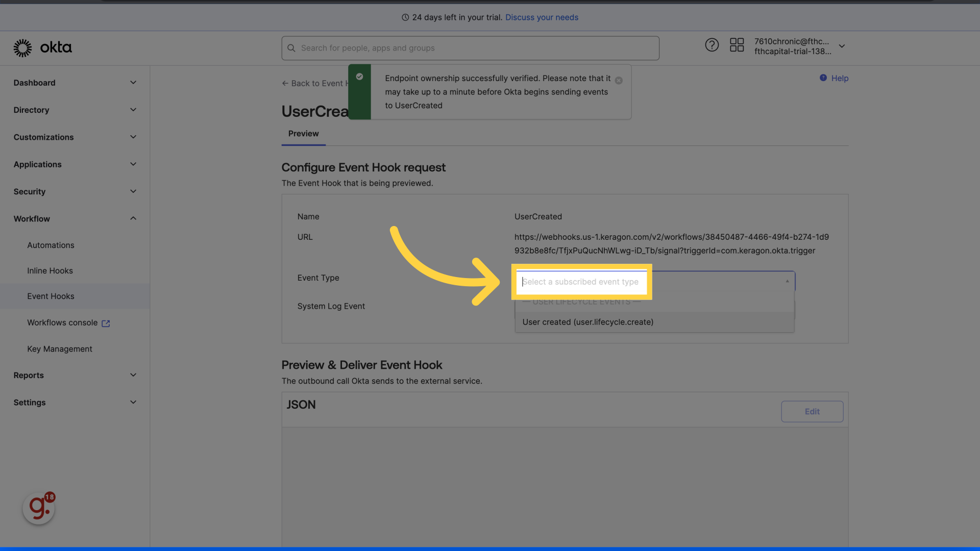Click the Okta logo icon
The height and width of the screenshot is (551, 980).
point(22,48)
